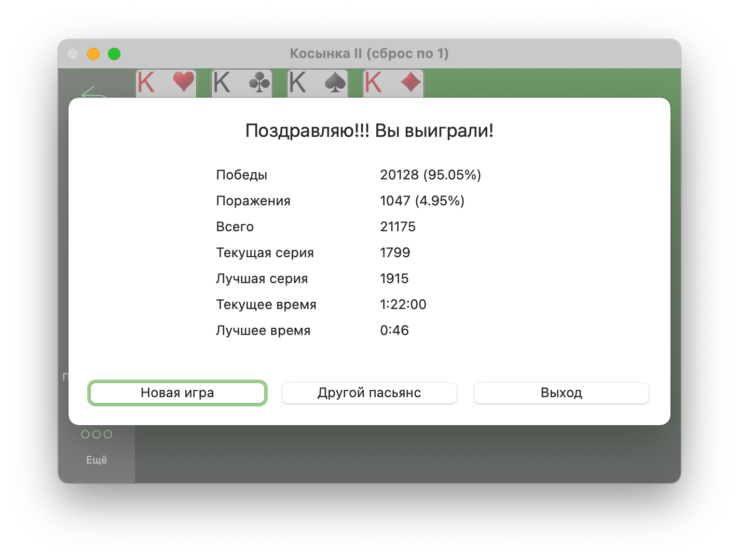
Task: Click the Поражения label
Action: click(x=253, y=201)
